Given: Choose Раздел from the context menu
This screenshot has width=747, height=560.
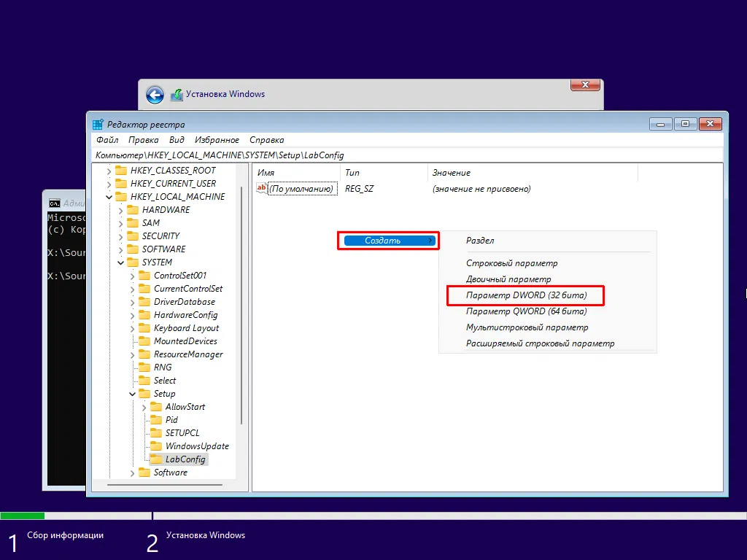Looking at the screenshot, I should coord(479,241).
